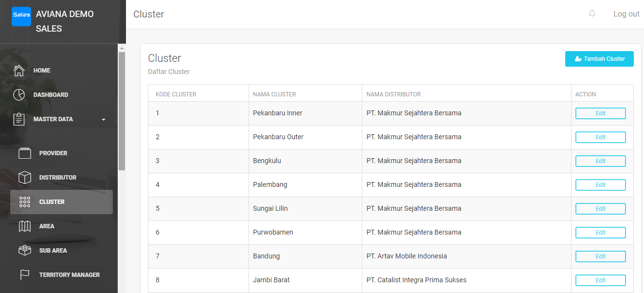Click the Tambah Cluster button
Image resolution: width=644 pixels, height=293 pixels.
tap(599, 59)
